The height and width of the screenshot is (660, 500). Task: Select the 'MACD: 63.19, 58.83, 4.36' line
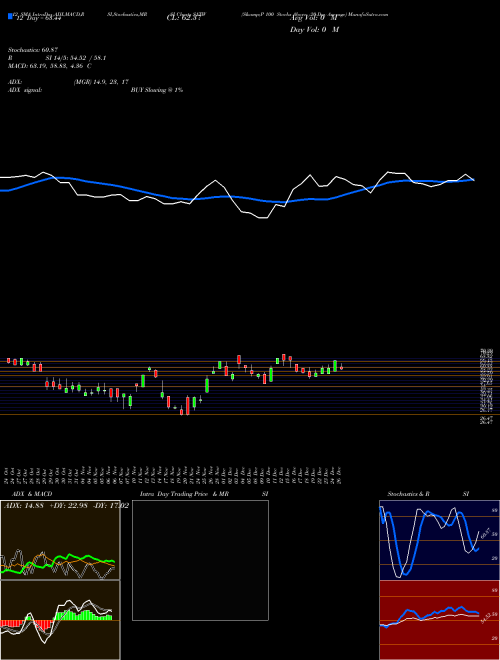coord(46,66)
